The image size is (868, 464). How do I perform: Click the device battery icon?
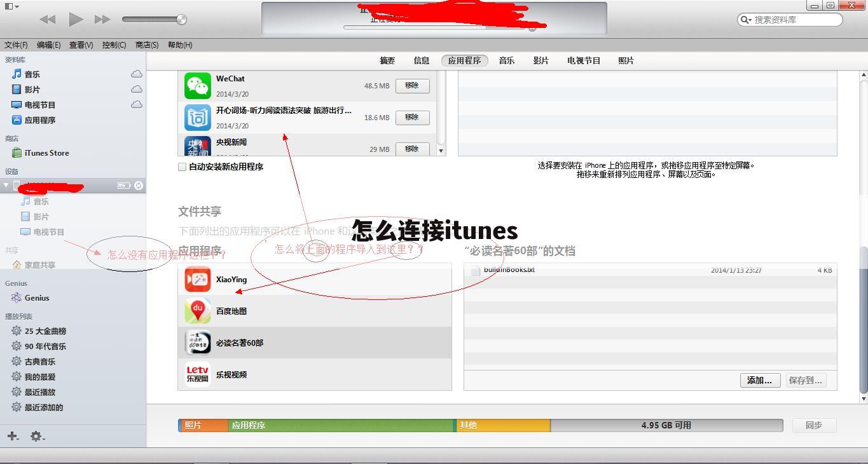point(124,186)
